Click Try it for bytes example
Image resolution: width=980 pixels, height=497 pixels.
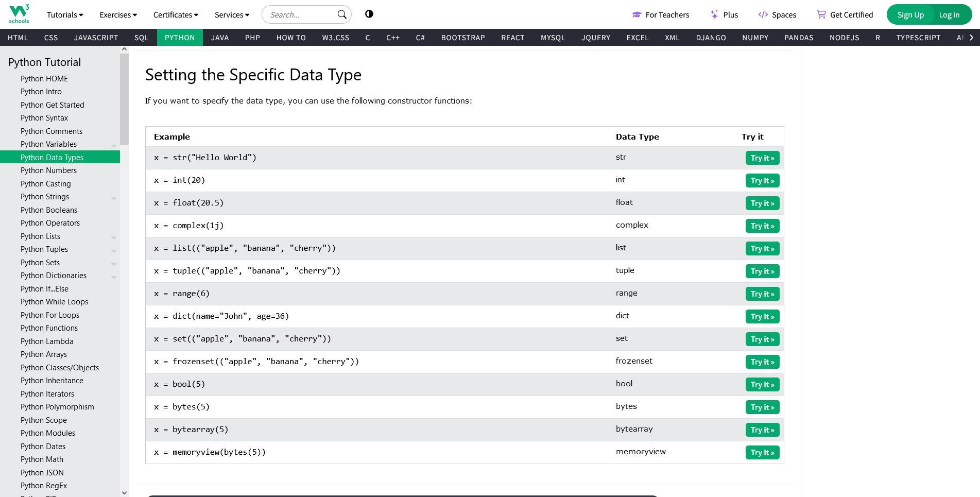coord(762,407)
